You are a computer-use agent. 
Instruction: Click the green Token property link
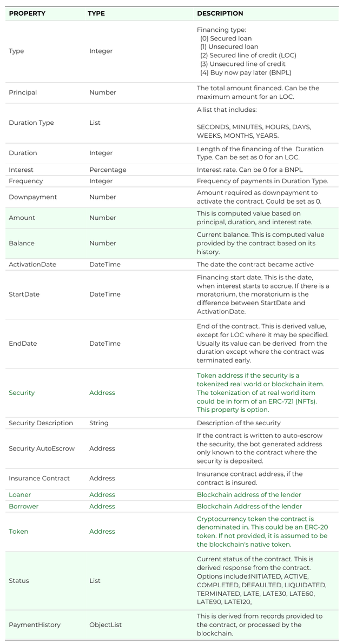[18, 532]
